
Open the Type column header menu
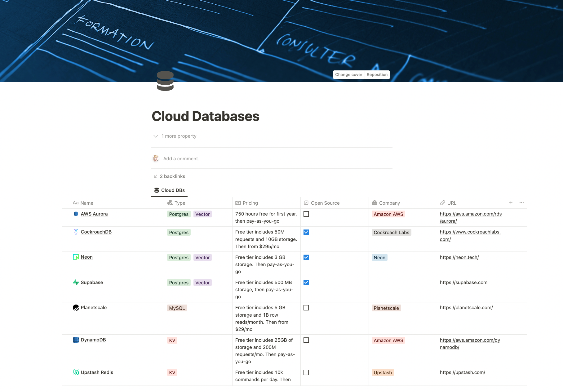pyautogui.click(x=180, y=203)
